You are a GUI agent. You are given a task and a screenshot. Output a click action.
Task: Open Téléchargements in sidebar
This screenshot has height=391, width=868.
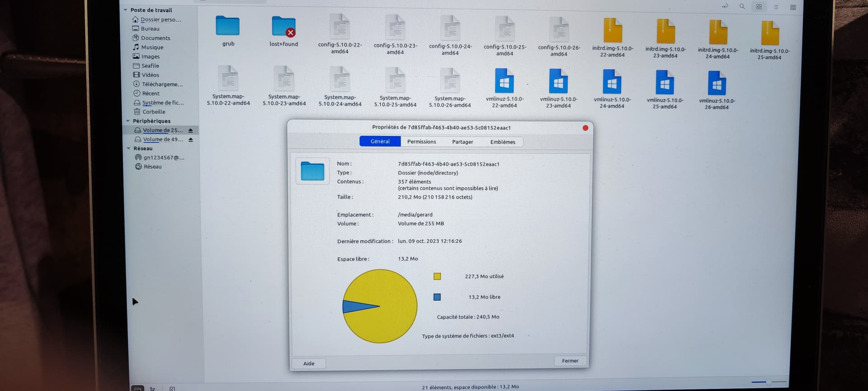158,84
